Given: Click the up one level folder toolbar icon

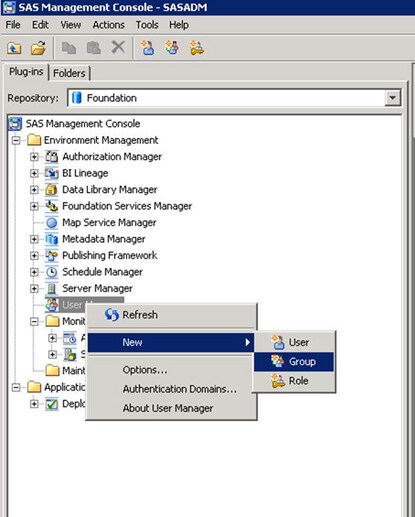Looking at the screenshot, I should click(x=14, y=49).
